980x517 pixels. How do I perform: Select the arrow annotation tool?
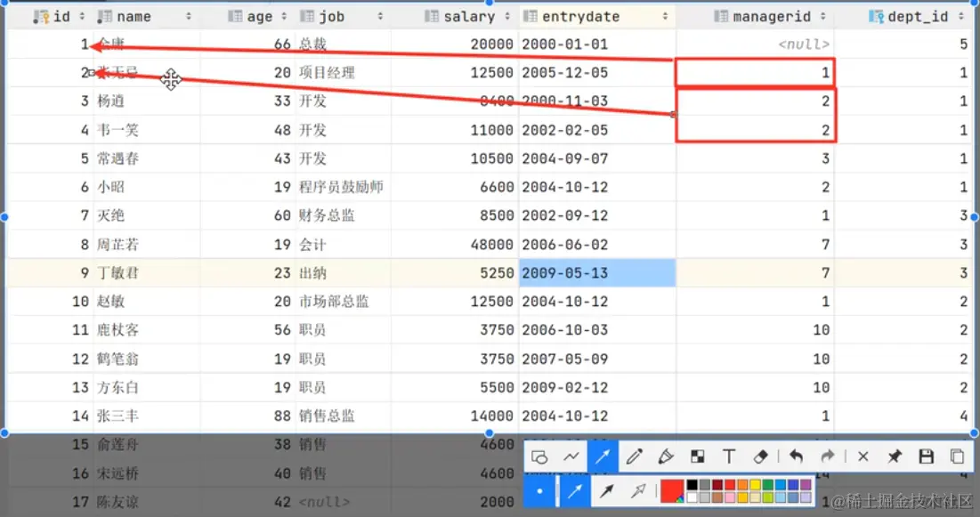pyautogui.click(x=603, y=457)
